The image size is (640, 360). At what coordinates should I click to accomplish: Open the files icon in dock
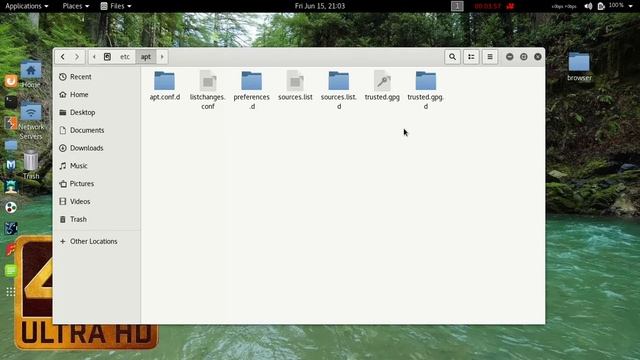click(x=11, y=144)
